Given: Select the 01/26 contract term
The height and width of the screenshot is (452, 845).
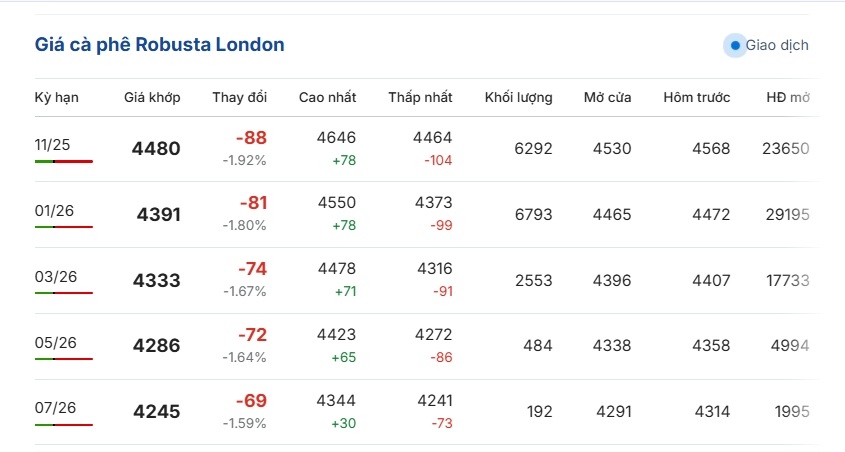Looking at the screenshot, I should tap(54, 211).
